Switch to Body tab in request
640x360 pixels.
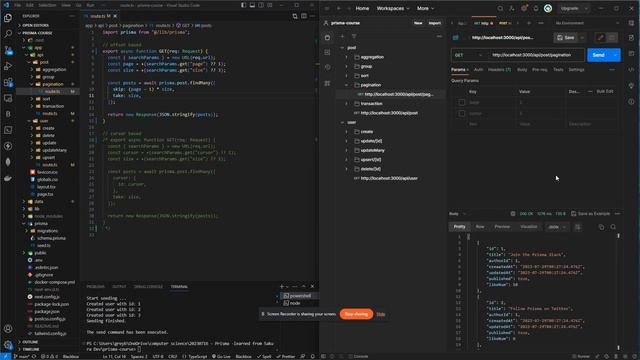522,70
